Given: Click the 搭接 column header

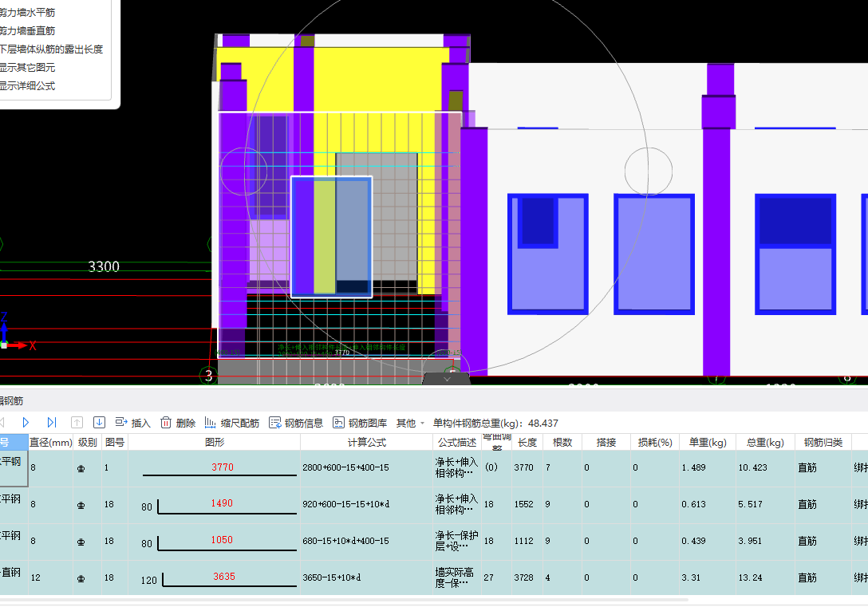Looking at the screenshot, I should point(606,442).
